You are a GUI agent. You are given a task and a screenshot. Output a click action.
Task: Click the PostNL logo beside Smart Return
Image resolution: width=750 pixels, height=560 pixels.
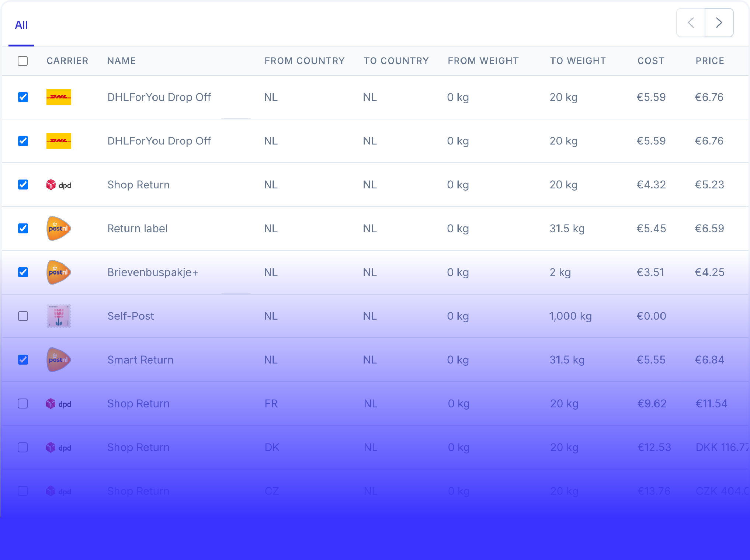pos(59,360)
